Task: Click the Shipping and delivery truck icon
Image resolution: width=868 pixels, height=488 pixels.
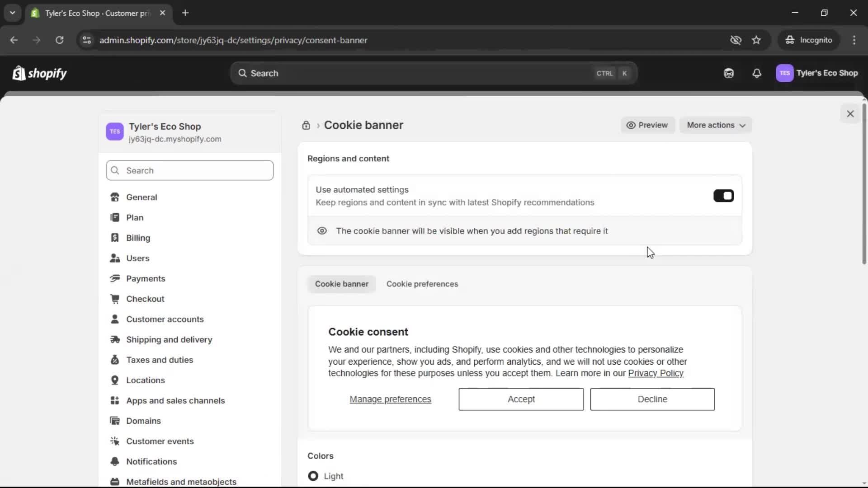Action: point(115,340)
